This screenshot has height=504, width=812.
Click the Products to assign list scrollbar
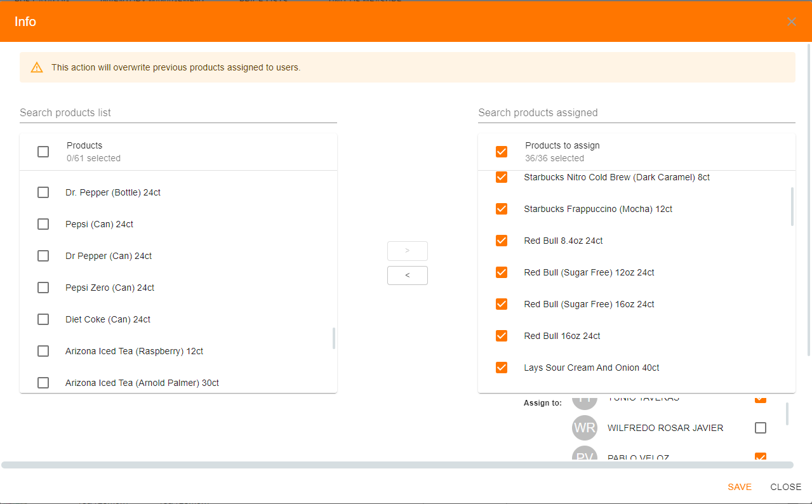(792, 206)
